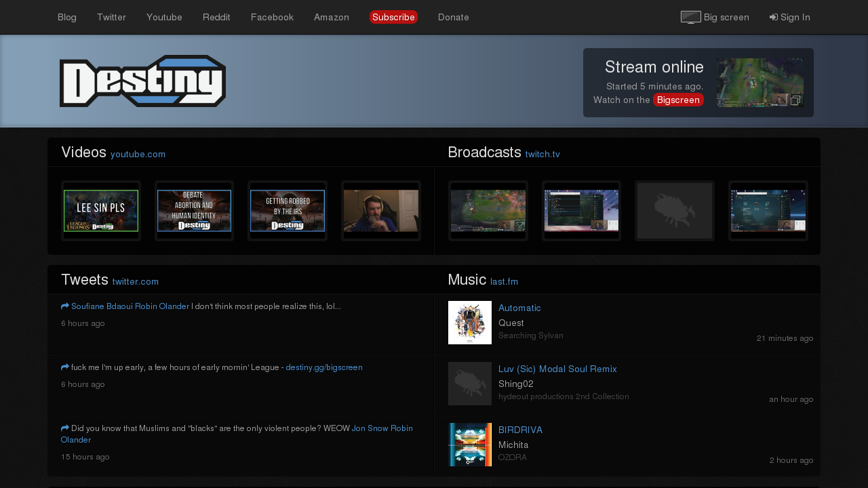The image size is (868, 488).
Task: Open the video thumbnail showing a bearded man
Action: 381,211
